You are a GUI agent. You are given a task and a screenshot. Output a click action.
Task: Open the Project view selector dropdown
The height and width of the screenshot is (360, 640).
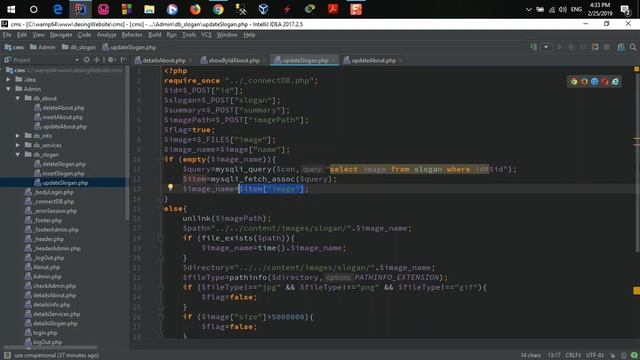click(77, 60)
